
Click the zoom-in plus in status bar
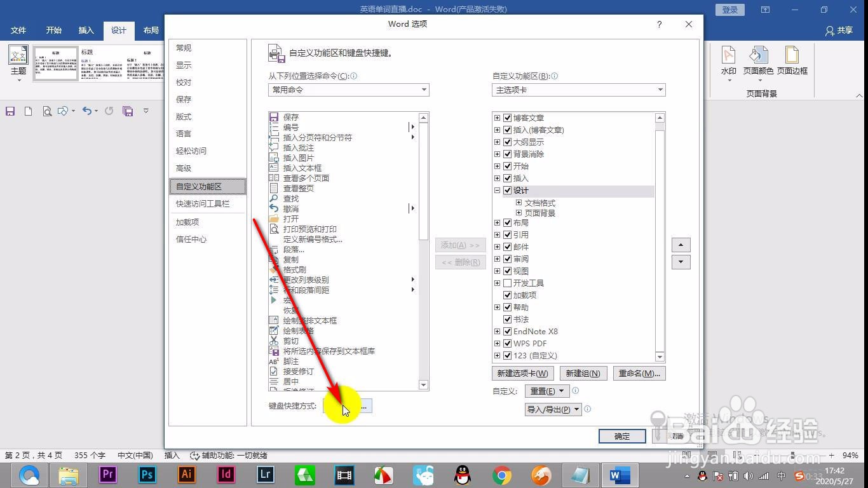(832, 456)
